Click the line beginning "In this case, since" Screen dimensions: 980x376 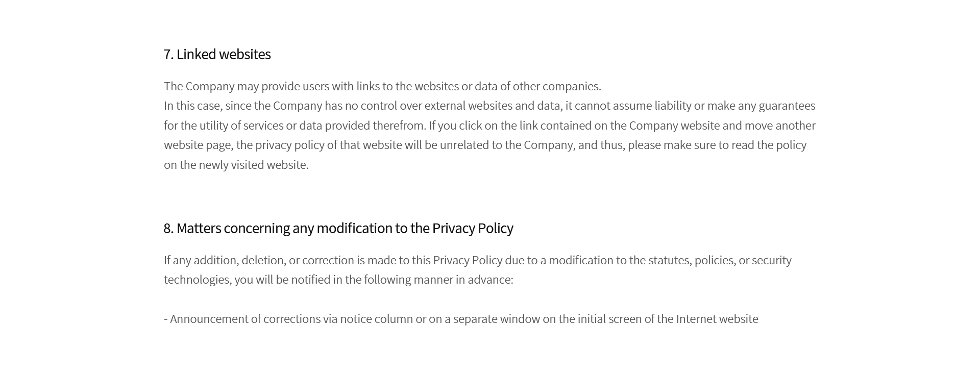click(x=489, y=106)
